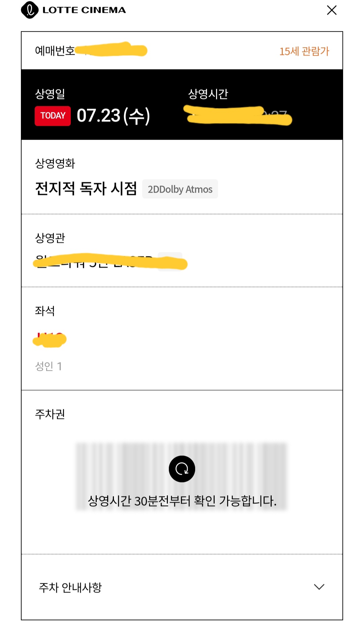Select the 성인 1 ticket count text
This screenshot has width=364, height=634.
[49, 366]
